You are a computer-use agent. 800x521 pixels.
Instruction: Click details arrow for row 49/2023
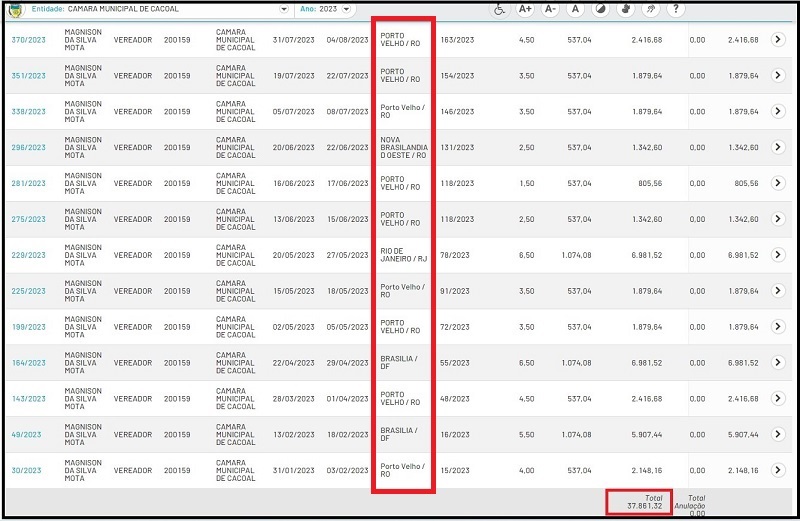click(779, 435)
